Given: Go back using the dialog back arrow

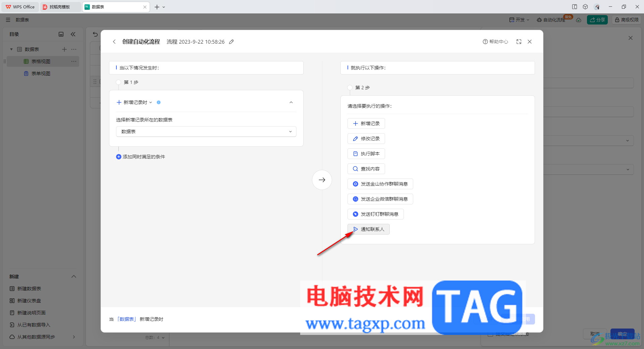Looking at the screenshot, I should pyautogui.click(x=114, y=42).
